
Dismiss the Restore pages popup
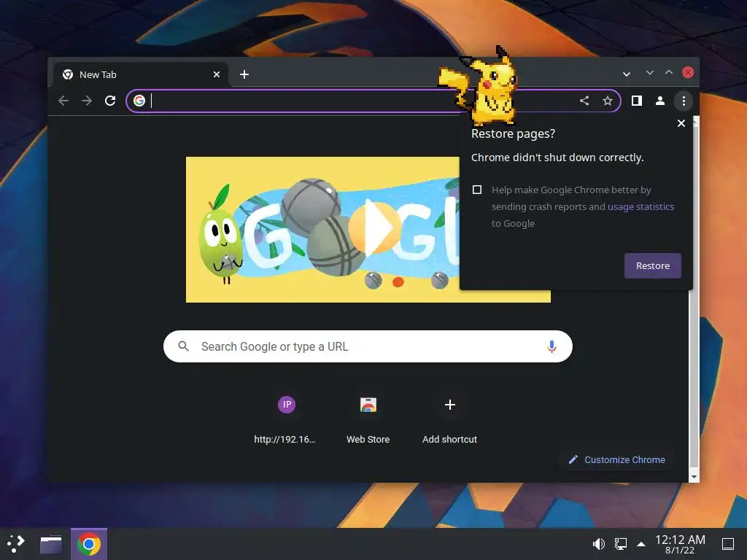tap(681, 123)
